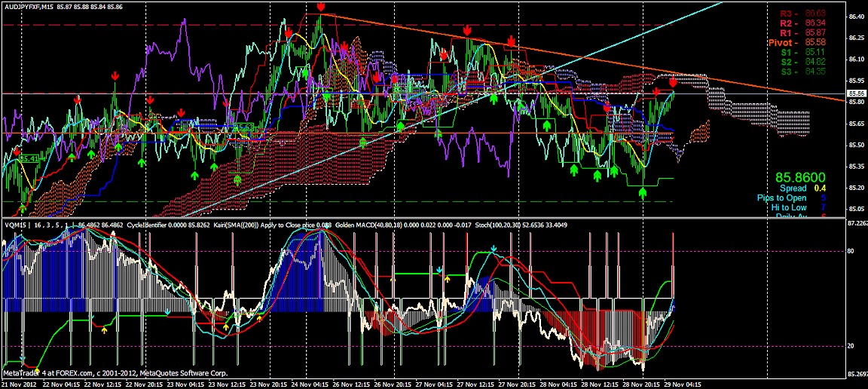Viewport: 868px width, 389px height.
Task: Select the green 85.41 price tag
Action: 30,158
